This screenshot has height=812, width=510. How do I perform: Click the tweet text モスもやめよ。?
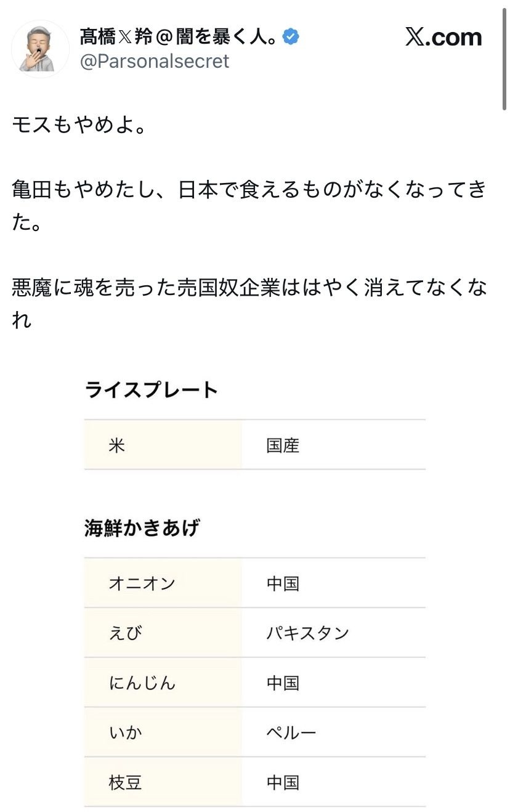(x=80, y=127)
